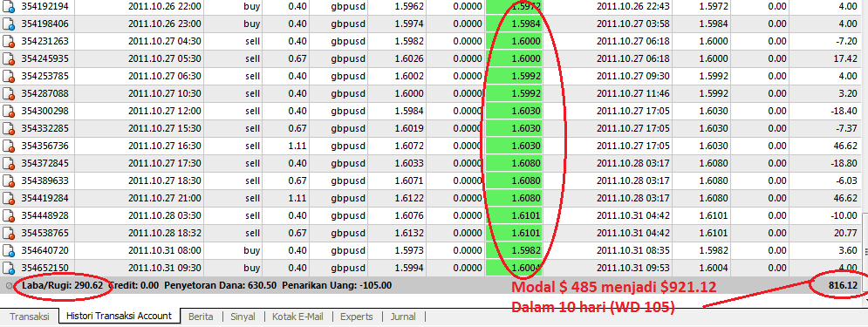Viewport: 868px width, 327px height.
Task: Select the buy order icon for 354192194
Action: tap(9, 7)
